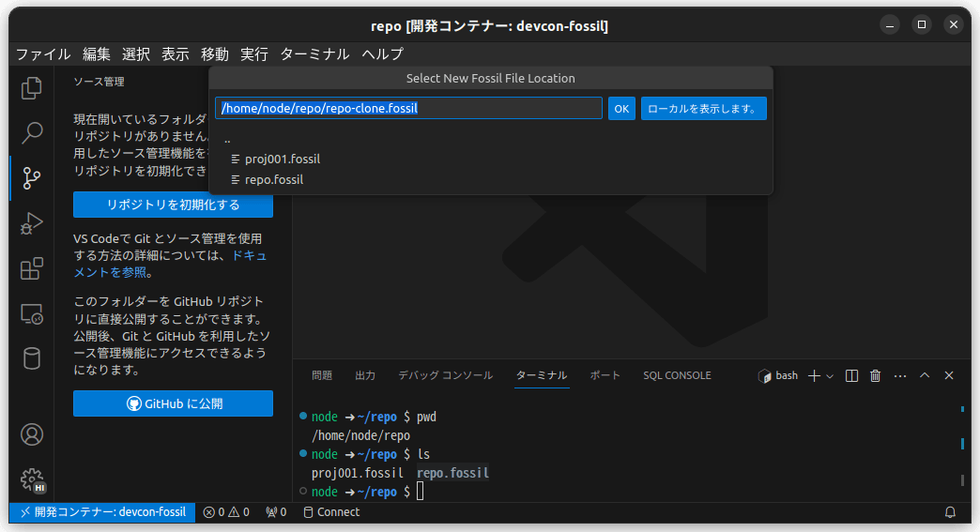
Task: Click the fossil file path input field
Action: click(x=408, y=108)
